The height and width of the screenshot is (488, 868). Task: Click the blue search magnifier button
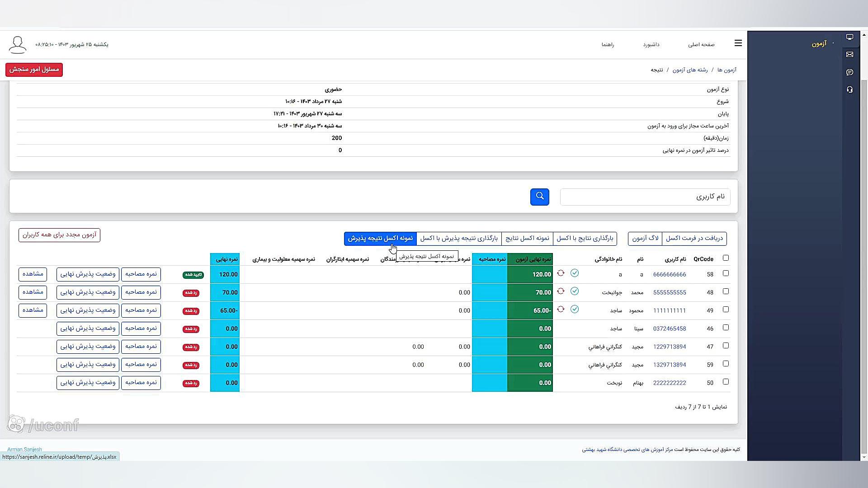[539, 197]
